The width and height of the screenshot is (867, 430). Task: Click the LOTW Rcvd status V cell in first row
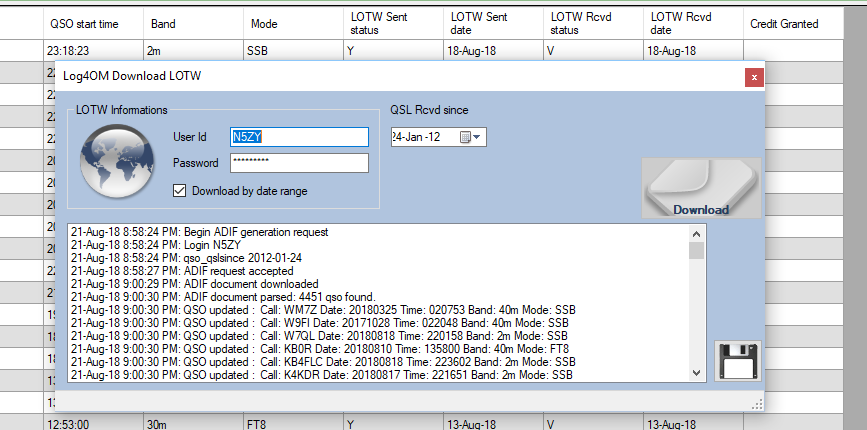594,51
